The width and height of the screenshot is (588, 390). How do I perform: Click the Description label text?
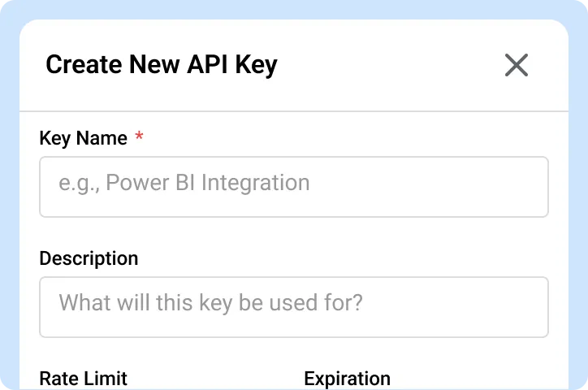pos(89,258)
